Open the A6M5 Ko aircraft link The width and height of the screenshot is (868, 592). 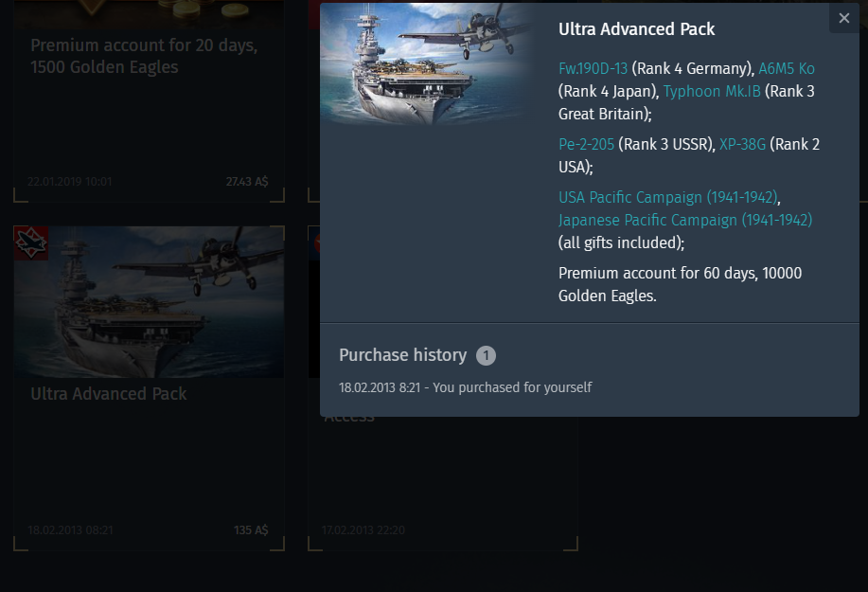pyautogui.click(x=787, y=68)
